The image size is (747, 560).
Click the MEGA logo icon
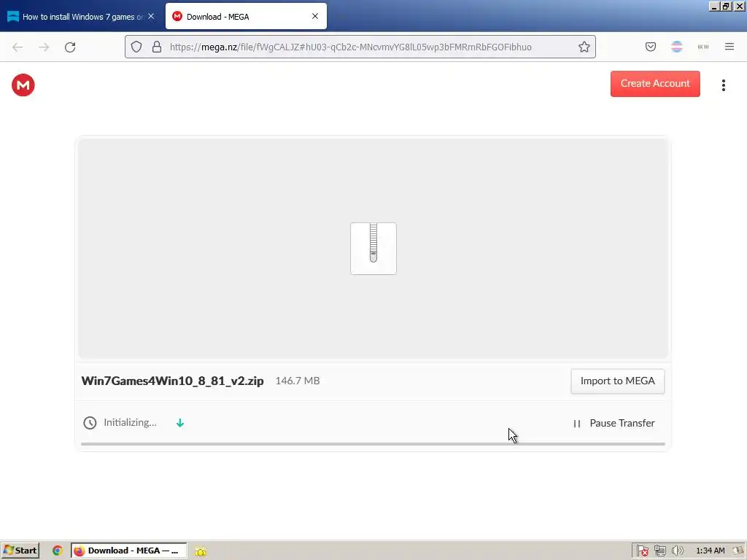[23, 85]
